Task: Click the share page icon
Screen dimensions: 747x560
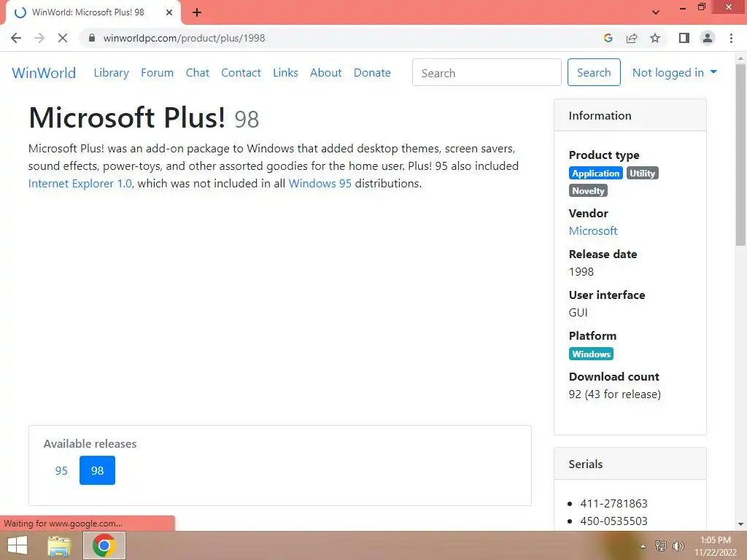Action: 632,38
